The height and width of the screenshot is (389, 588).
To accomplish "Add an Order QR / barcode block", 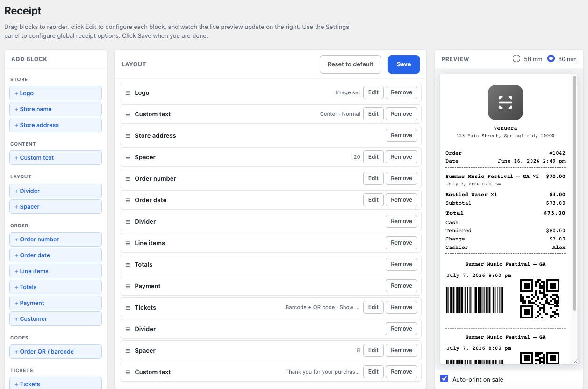I will pos(56,352).
